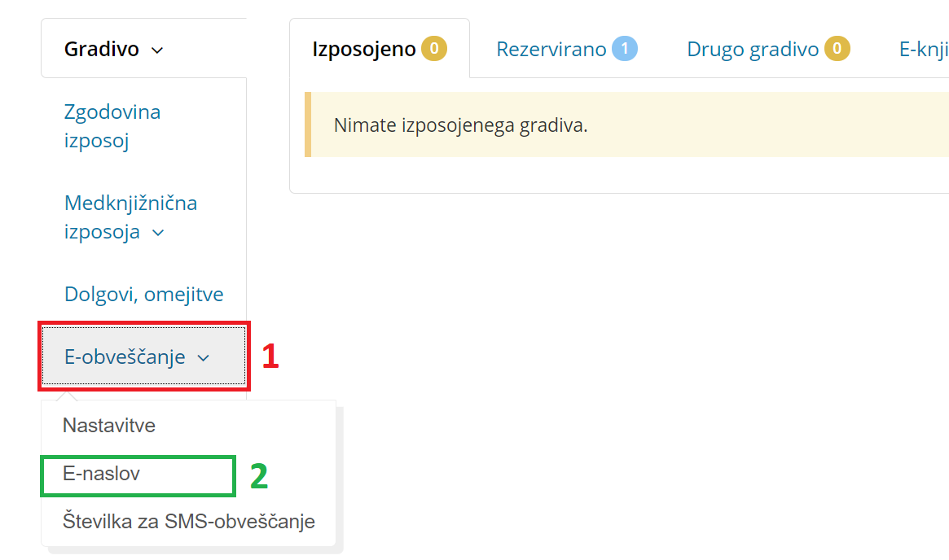Choose E-naslov in the dropdown menu

tap(102, 474)
